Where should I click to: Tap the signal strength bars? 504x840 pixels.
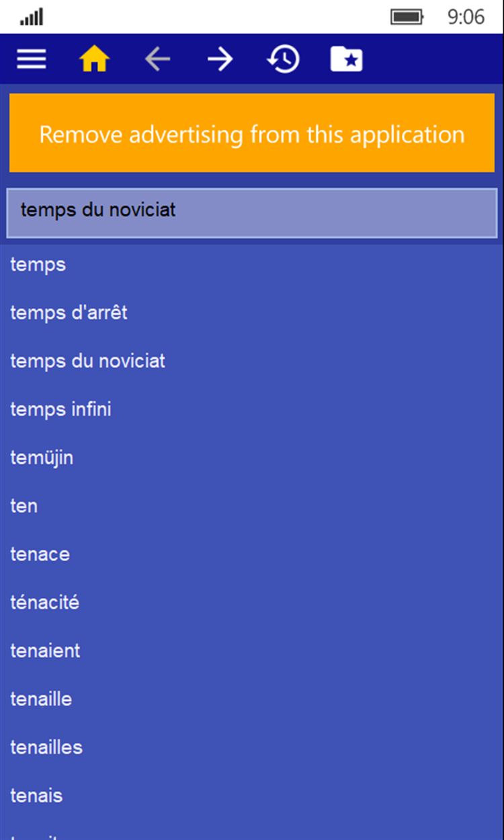pos(32,17)
